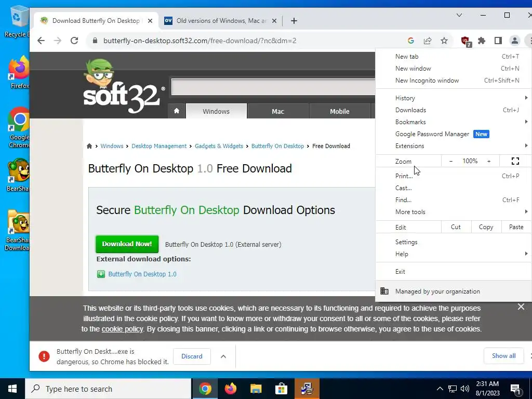The image size is (532, 399).
Task: Close the Old versions of Windows tab
Action: tap(274, 21)
